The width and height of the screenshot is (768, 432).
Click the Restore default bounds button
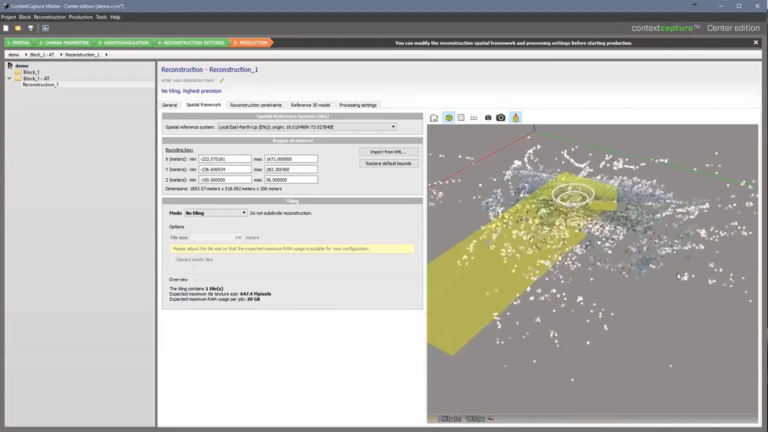point(388,164)
